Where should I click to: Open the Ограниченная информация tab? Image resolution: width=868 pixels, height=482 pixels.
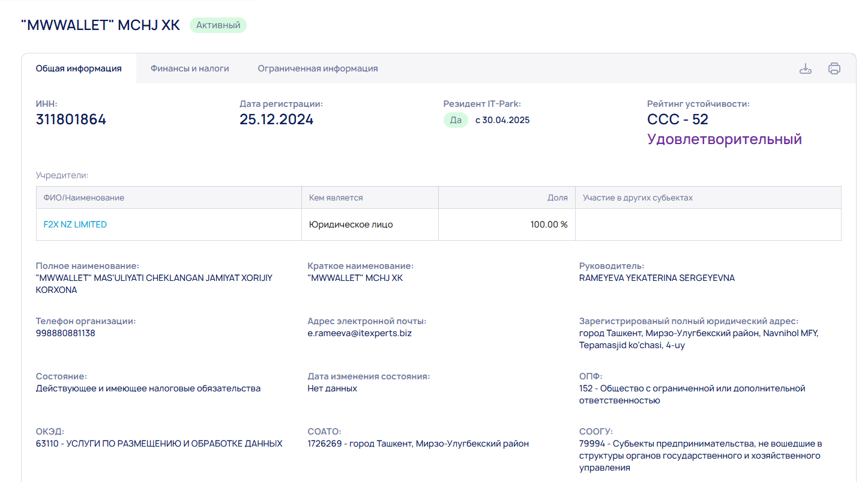pyautogui.click(x=318, y=68)
